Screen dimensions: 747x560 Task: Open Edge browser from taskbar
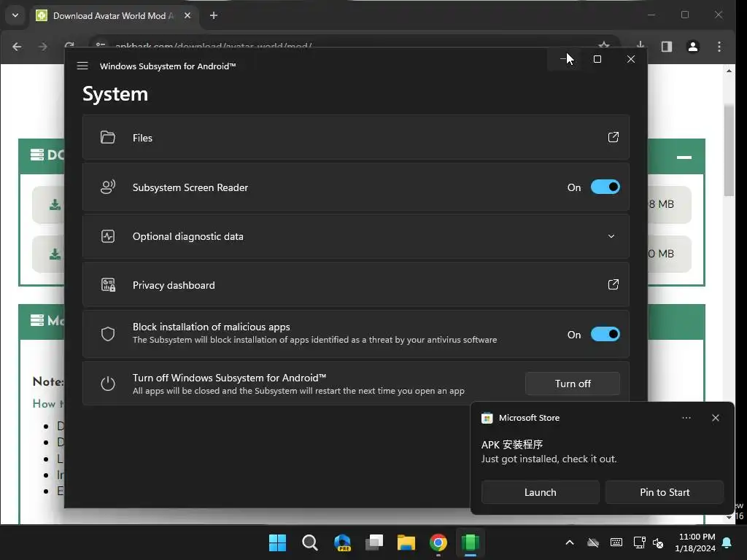tap(342, 542)
